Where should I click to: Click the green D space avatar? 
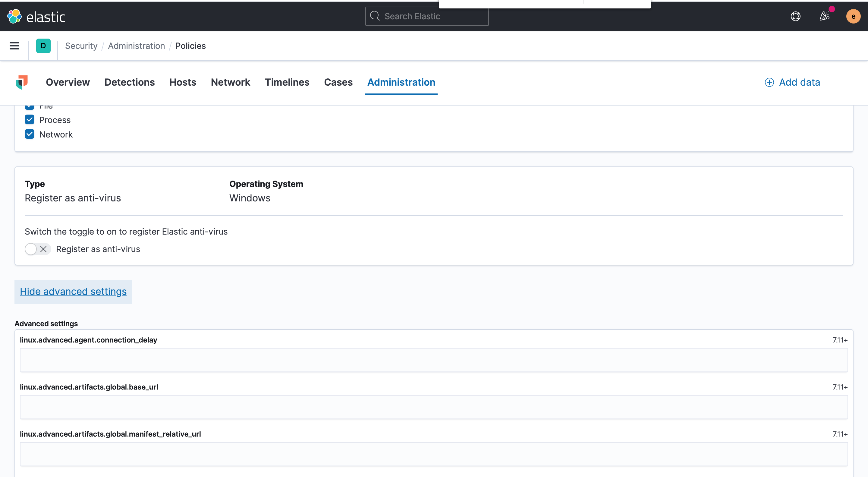[43, 46]
